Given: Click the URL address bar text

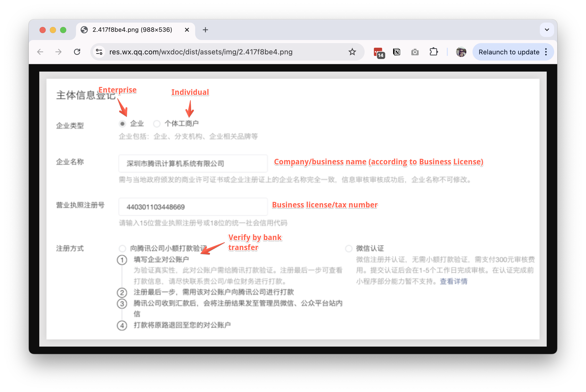Looking at the screenshot, I should pyautogui.click(x=200, y=52).
